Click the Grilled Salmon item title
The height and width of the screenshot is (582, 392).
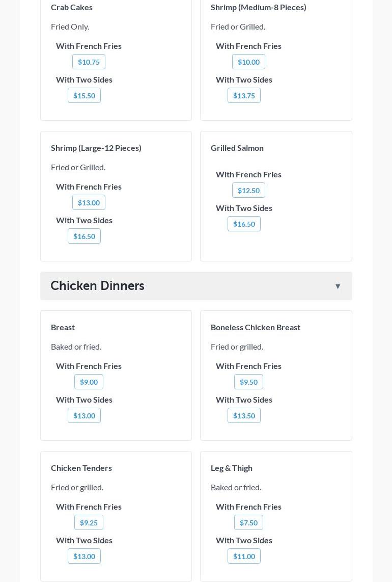237,148
